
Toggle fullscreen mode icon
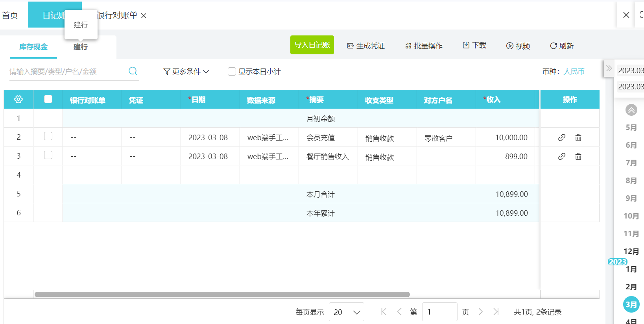[x=642, y=15]
